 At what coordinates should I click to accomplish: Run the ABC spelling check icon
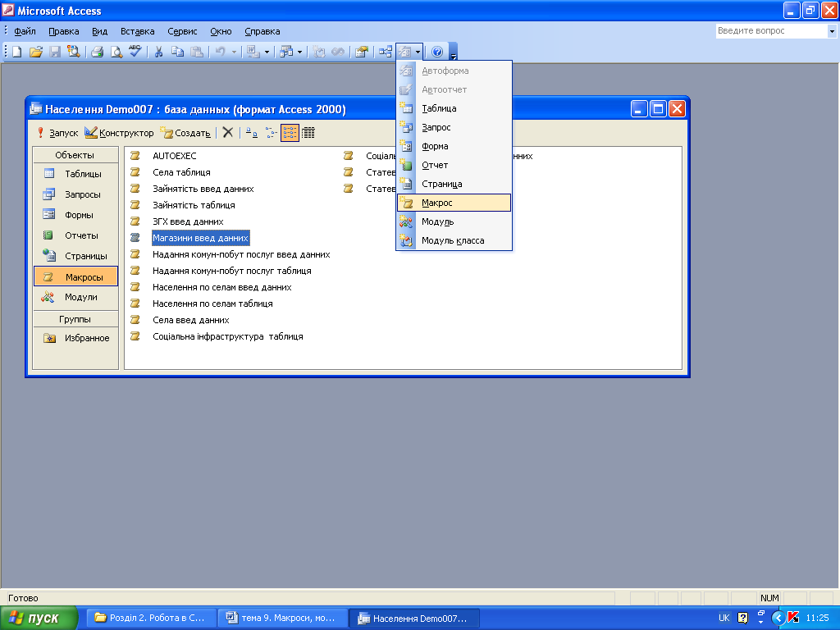click(135, 52)
